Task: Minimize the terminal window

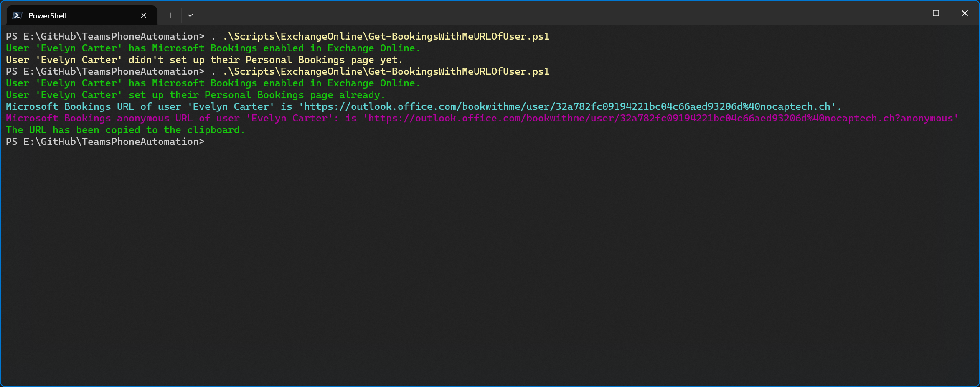Action: pyautogui.click(x=907, y=13)
